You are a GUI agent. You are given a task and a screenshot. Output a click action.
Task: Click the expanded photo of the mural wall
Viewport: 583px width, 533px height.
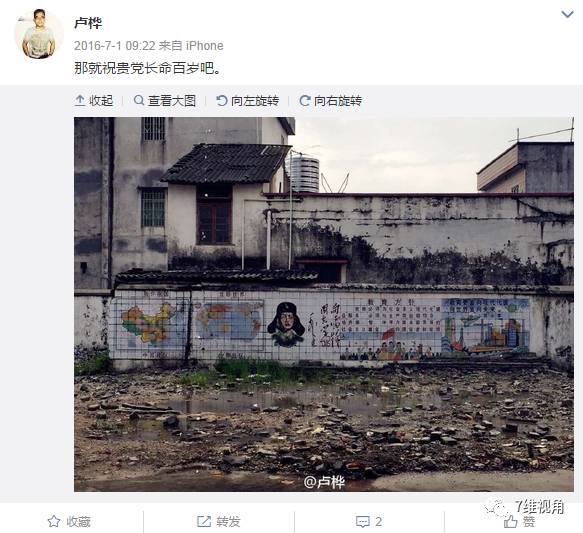[x=324, y=304]
